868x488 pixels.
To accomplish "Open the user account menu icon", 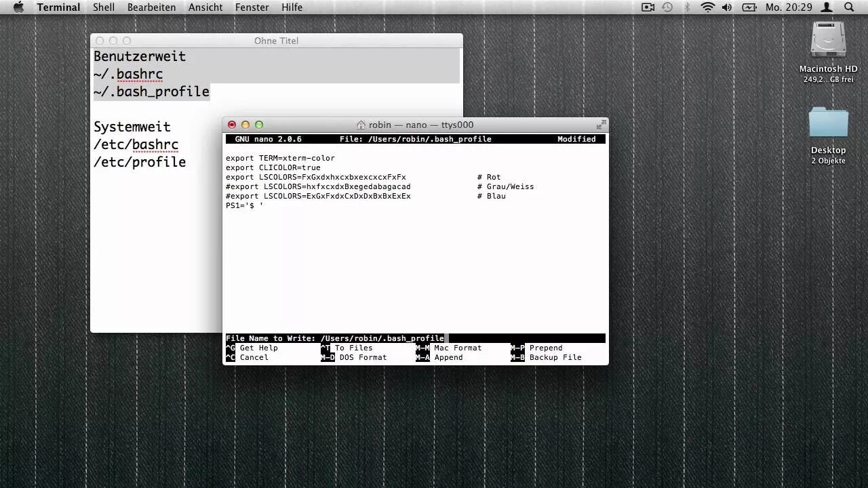I will (827, 7).
